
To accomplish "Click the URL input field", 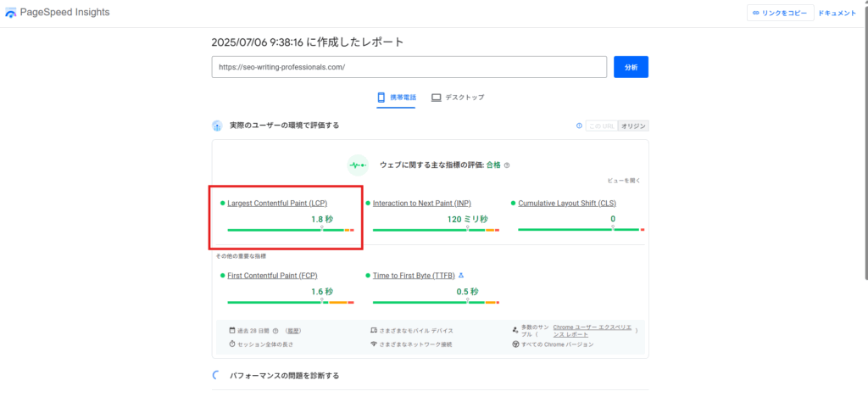I will tap(409, 67).
